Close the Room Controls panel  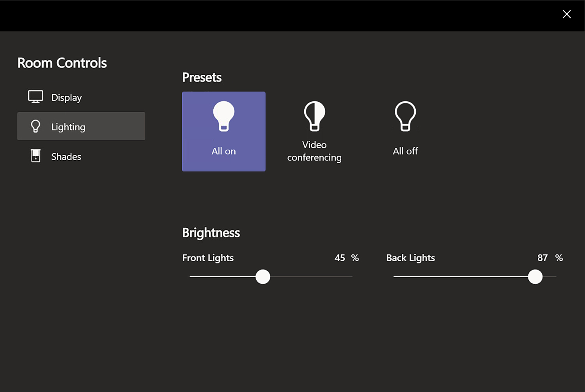coord(567,14)
